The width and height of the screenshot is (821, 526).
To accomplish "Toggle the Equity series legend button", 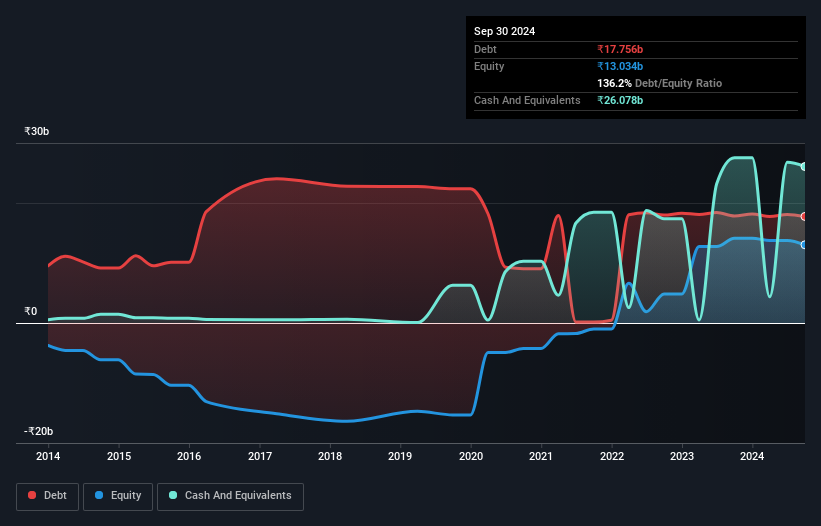I will [118, 496].
